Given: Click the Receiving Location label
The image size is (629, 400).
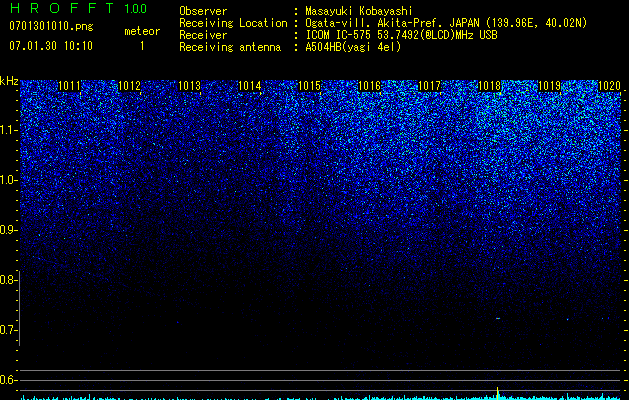Looking at the screenshot, I should 233,23.
